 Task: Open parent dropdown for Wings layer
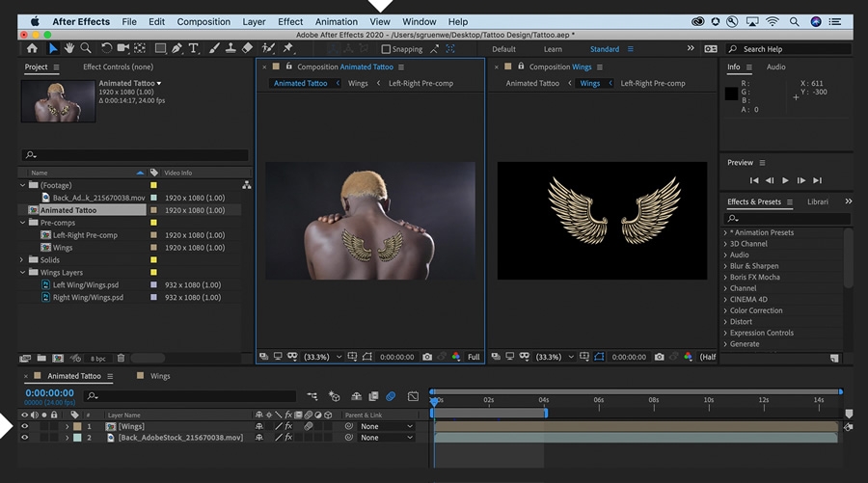point(386,426)
